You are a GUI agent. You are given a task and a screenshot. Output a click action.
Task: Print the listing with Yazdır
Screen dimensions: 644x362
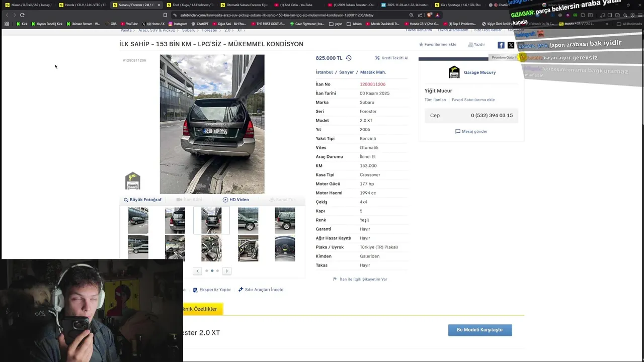[x=476, y=45]
